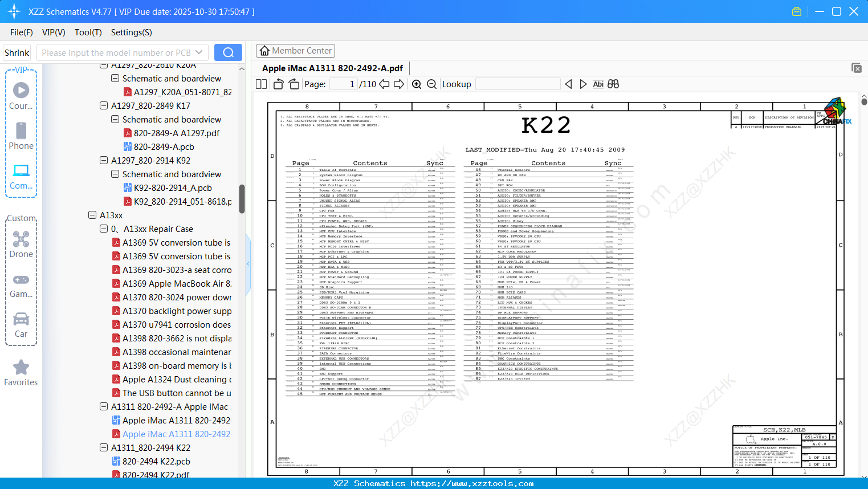Viewport: 868px width, 489px height.
Task: Collapse Schematic and boardview under A1297_820-2849 K17
Action: [115, 119]
